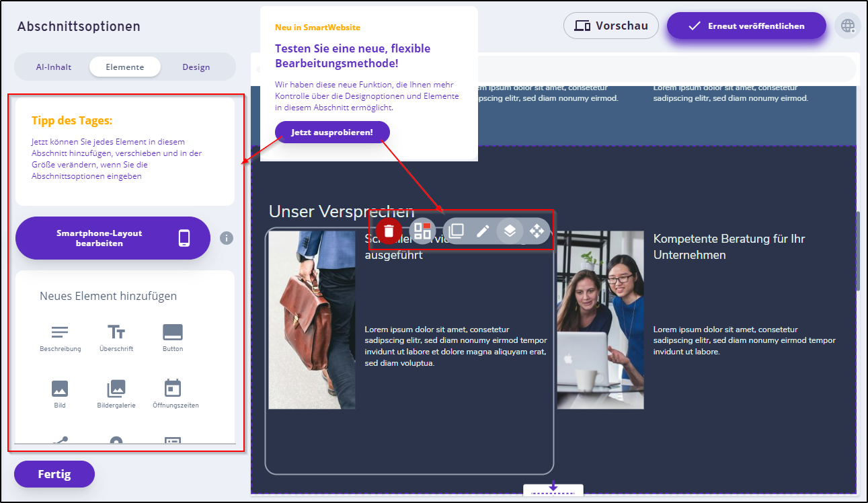Open the Vorschau preview

click(x=611, y=26)
